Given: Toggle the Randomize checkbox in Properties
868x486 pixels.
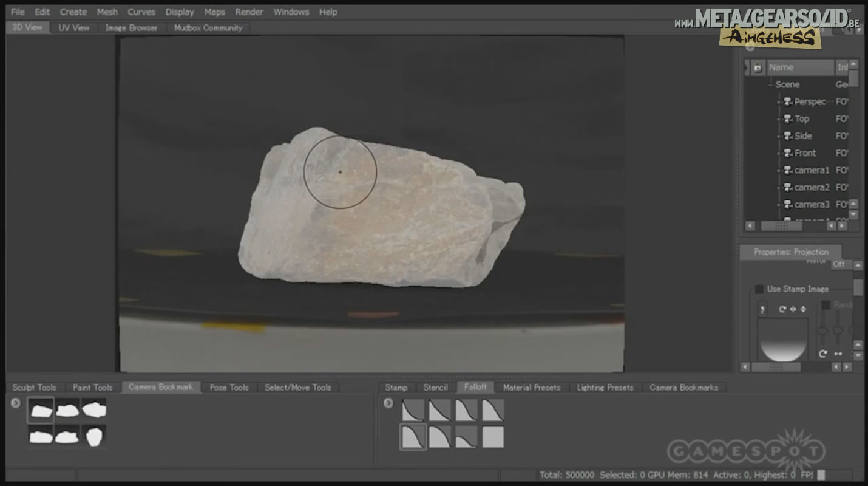Looking at the screenshot, I should 826,305.
